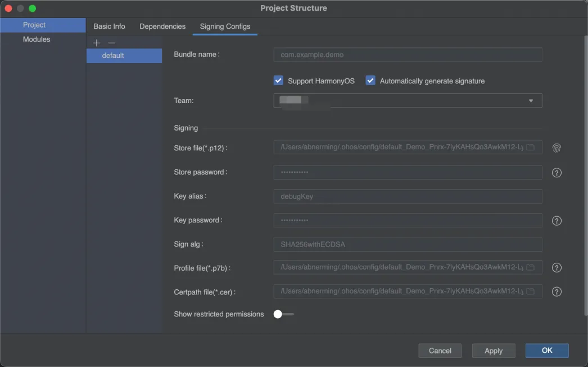Click help icon beside Profile file field
This screenshot has height=367, width=588.
557,268
